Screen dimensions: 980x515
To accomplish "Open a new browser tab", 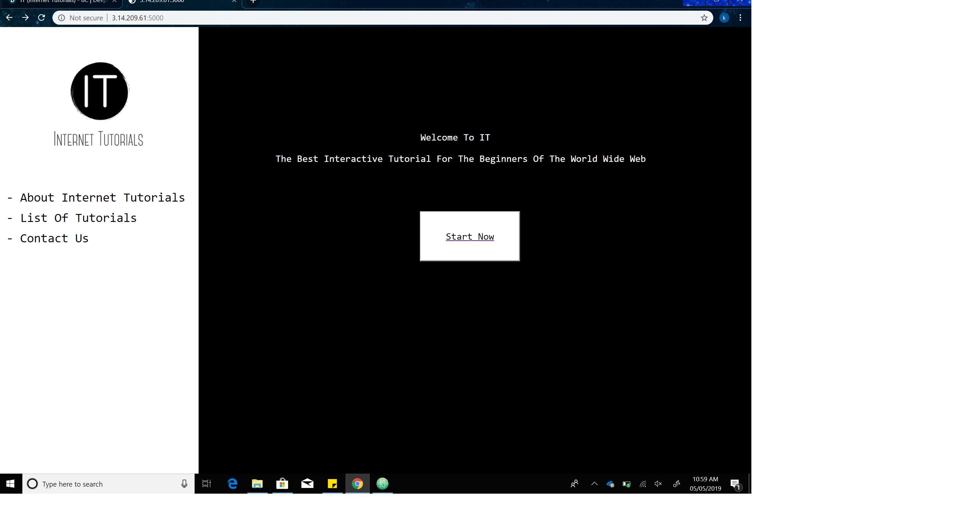I will click(253, 2).
